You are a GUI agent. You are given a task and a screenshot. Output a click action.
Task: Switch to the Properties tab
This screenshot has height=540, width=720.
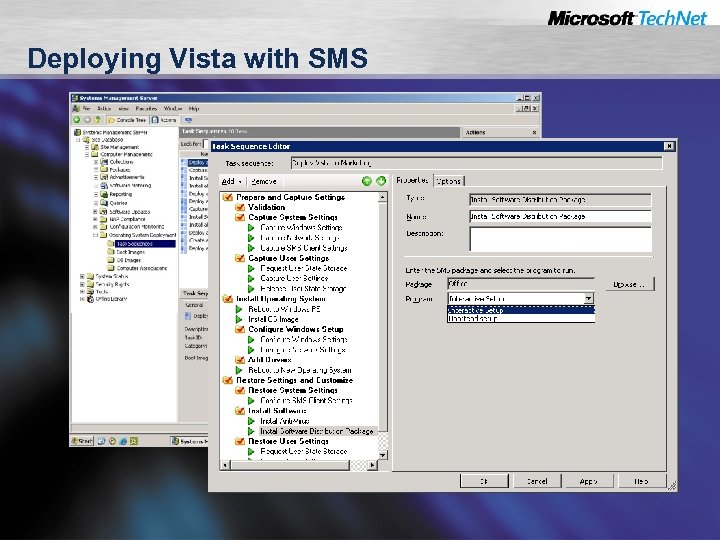tap(413, 180)
